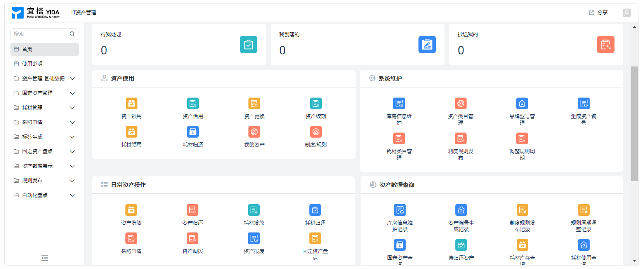This screenshot has width=644, height=269.
Task: Open the 资产借用 shortcut icon
Action: click(193, 103)
